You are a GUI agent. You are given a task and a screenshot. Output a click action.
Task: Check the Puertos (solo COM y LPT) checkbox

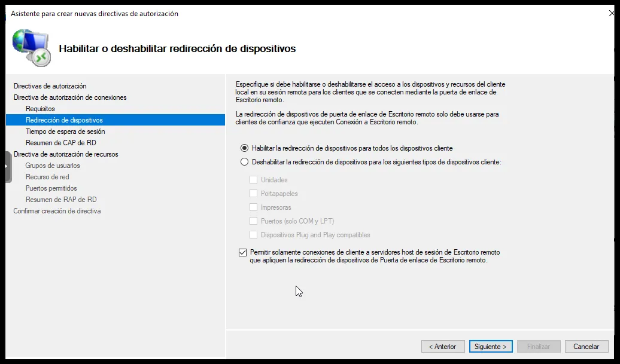254,221
